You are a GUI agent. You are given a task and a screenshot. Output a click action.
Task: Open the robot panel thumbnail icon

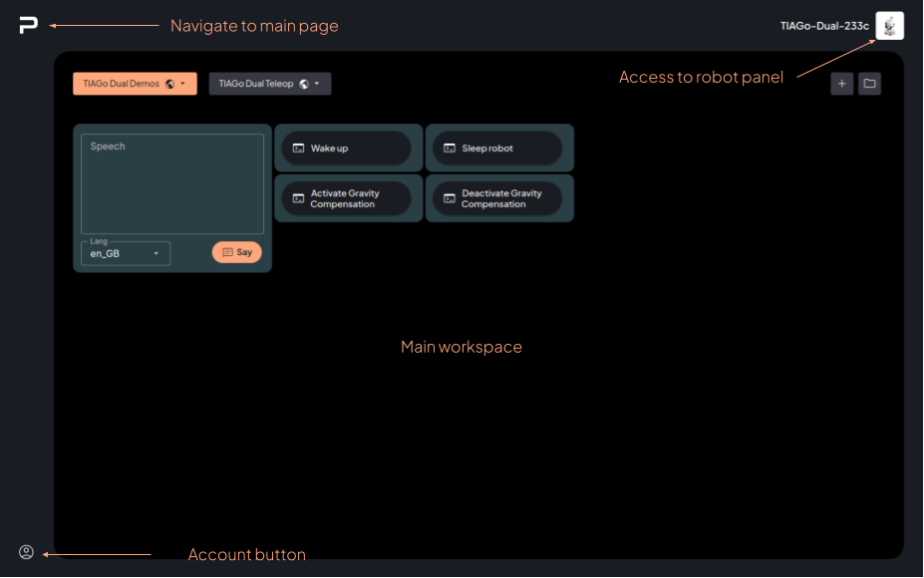point(889,26)
